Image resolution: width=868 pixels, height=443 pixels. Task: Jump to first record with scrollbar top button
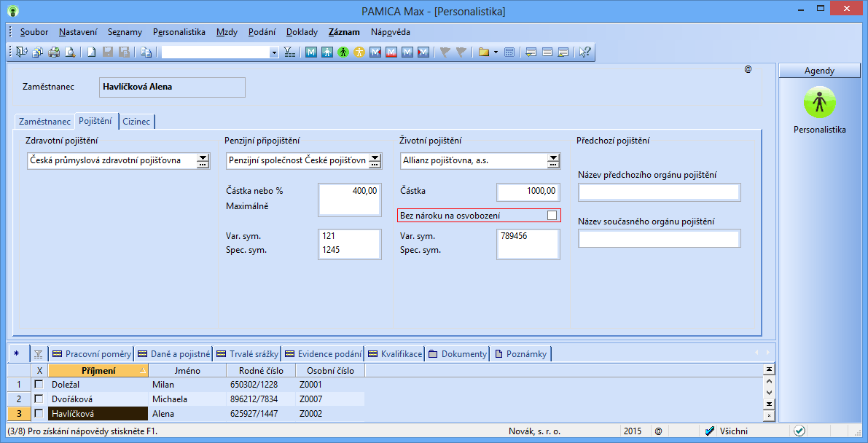tap(768, 369)
